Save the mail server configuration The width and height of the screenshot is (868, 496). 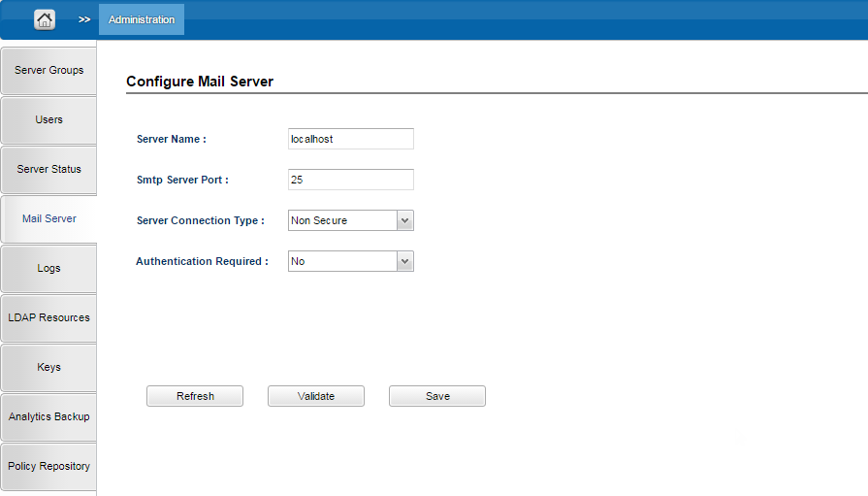click(437, 396)
